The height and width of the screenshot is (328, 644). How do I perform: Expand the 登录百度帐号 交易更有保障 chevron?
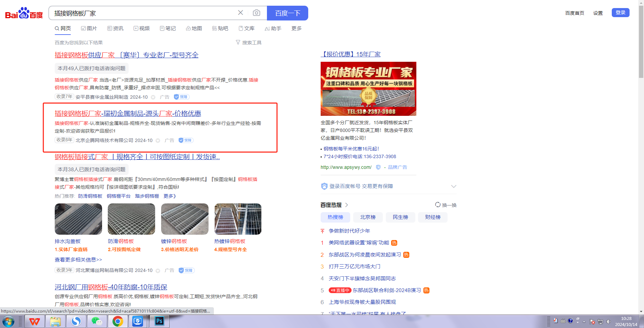point(454,186)
